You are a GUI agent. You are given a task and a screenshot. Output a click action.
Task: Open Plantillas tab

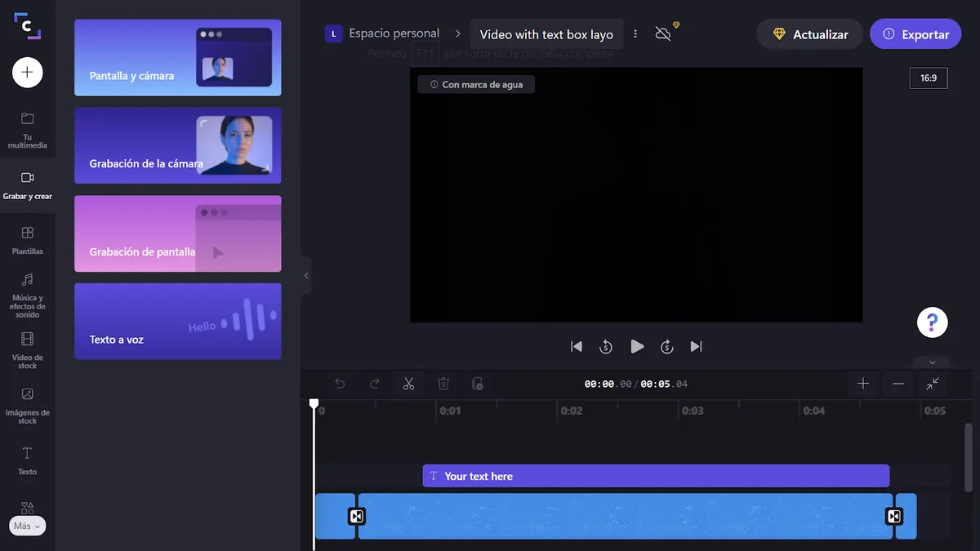27,241
